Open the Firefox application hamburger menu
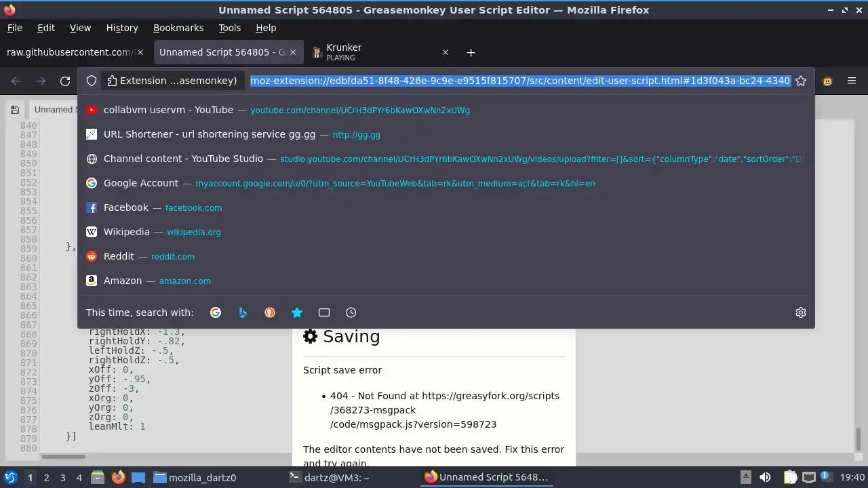This screenshot has height=488, width=868. (x=852, y=81)
